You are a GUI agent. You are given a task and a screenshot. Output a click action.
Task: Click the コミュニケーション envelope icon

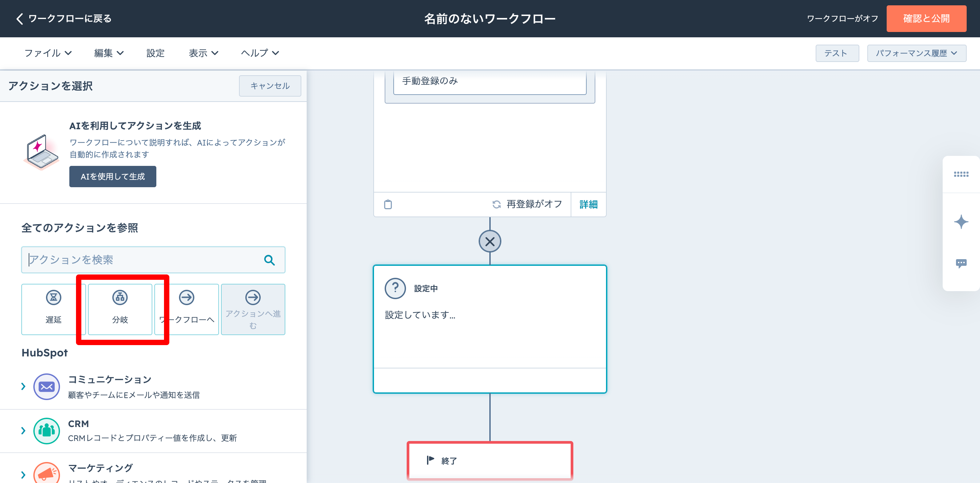coord(46,386)
